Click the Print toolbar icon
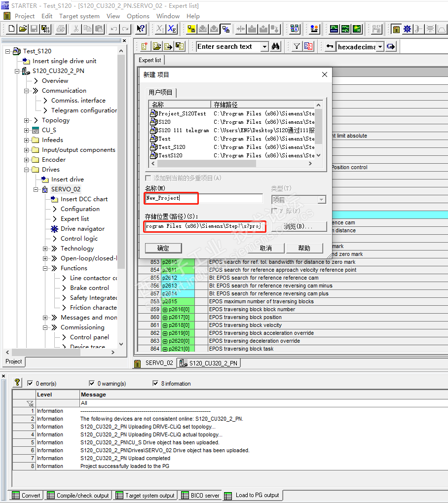Screen dimensions: 448x503 (61, 29)
